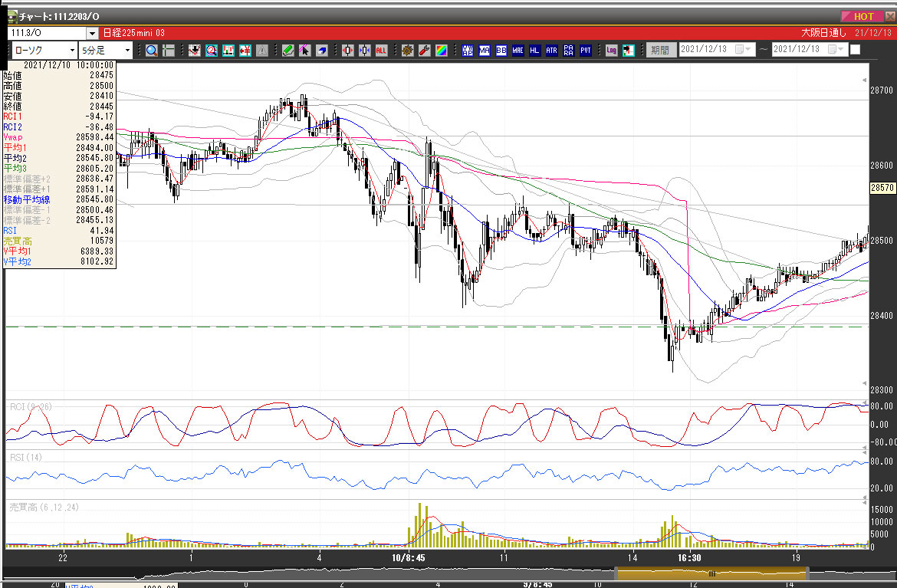Select the eraser tool
Image resolution: width=897 pixels, height=588 pixels.
click(321, 51)
